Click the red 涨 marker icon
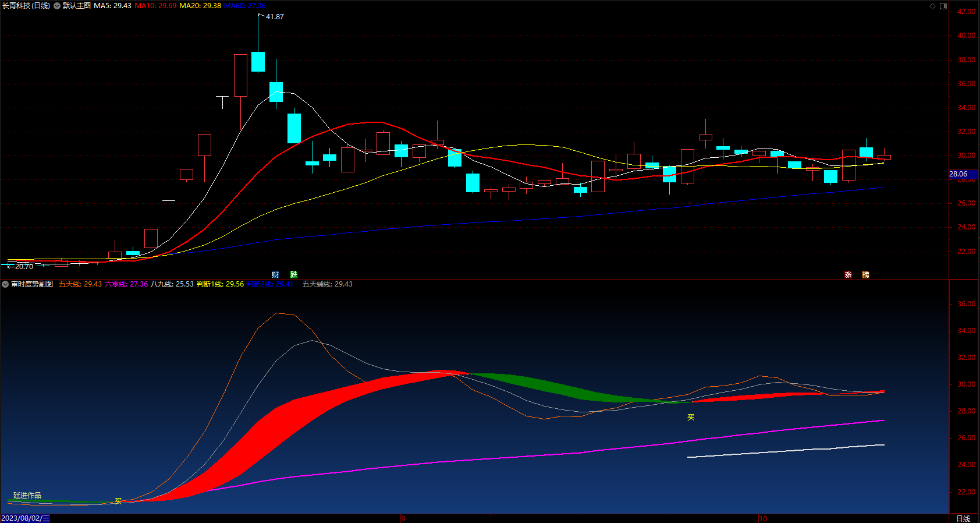The image size is (980, 523). [848, 274]
